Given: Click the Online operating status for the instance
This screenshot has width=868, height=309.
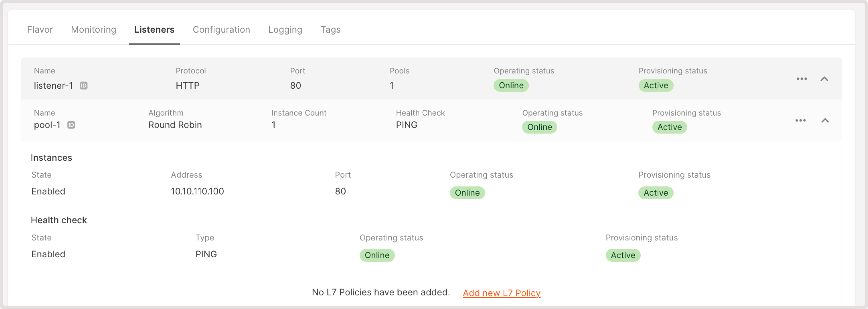Looking at the screenshot, I should tap(467, 193).
